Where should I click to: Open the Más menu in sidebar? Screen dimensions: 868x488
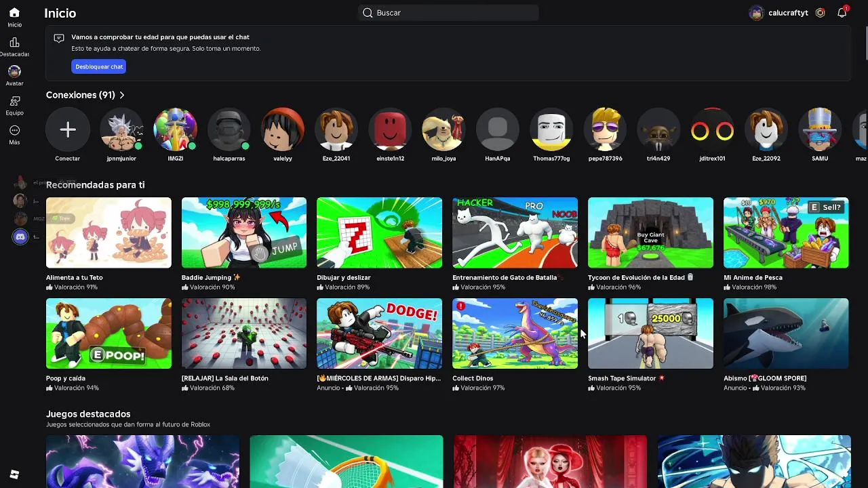click(14, 135)
